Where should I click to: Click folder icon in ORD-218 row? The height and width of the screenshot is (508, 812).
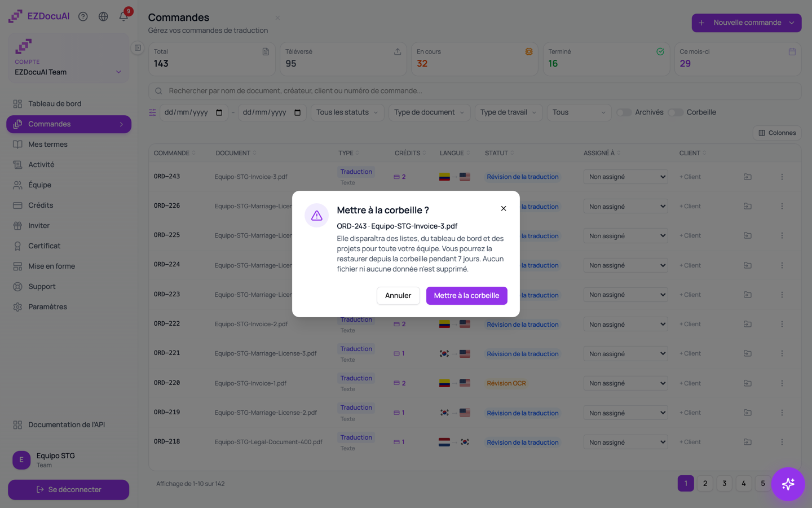point(748,442)
